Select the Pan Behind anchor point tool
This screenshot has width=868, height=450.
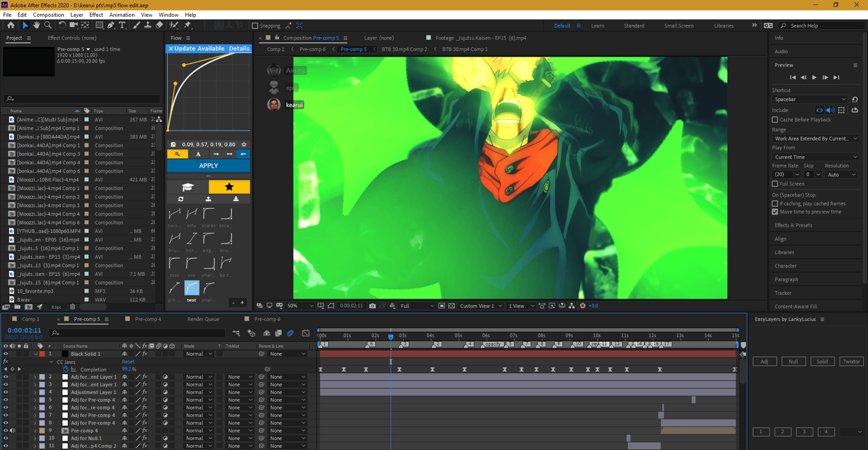(85, 25)
